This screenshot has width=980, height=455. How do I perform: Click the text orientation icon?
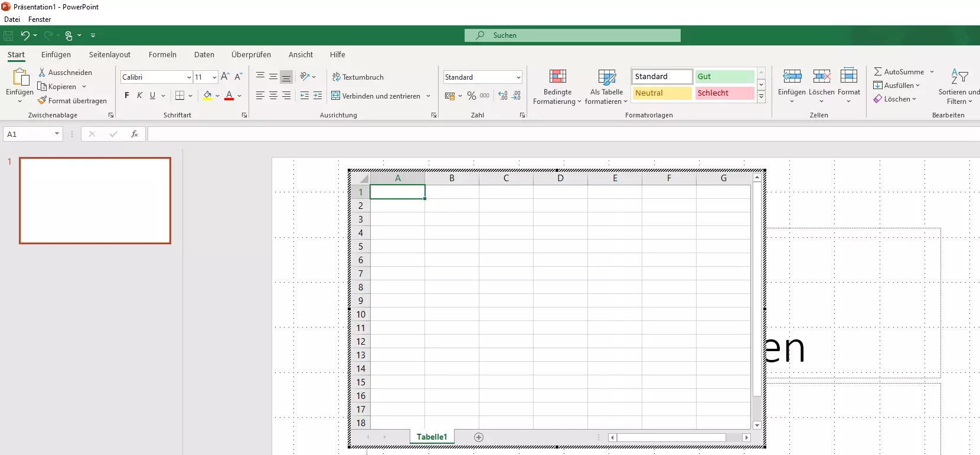pos(305,77)
